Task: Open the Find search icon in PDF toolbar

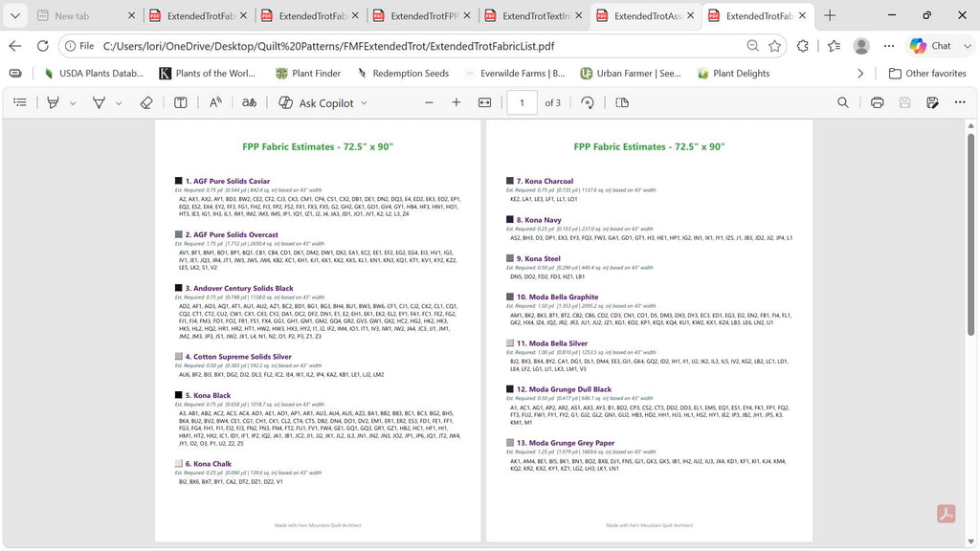Action: 843,102
